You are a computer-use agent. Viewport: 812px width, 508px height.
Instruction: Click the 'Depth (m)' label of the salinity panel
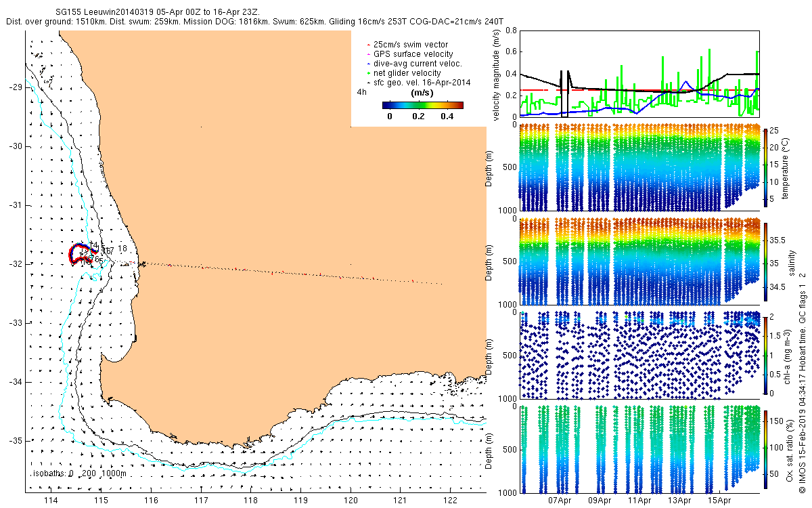tap(489, 262)
